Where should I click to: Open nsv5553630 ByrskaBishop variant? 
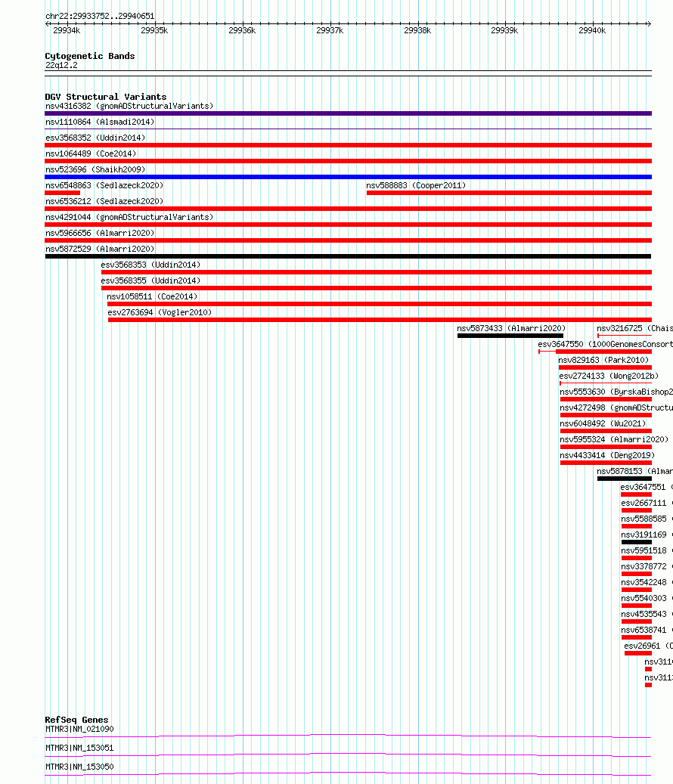click(x=616, y=392)
